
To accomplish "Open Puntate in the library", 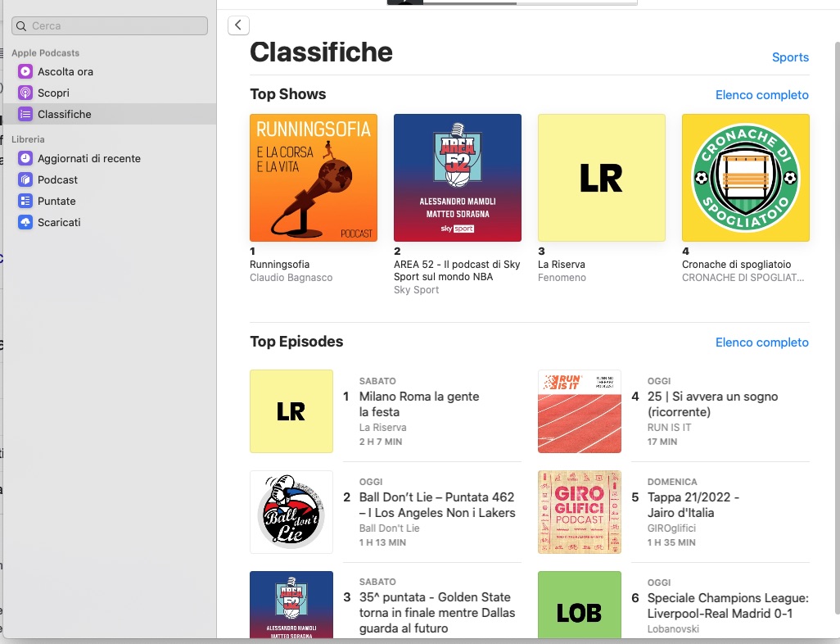I will pyautogui.click(x=56, y=201).
